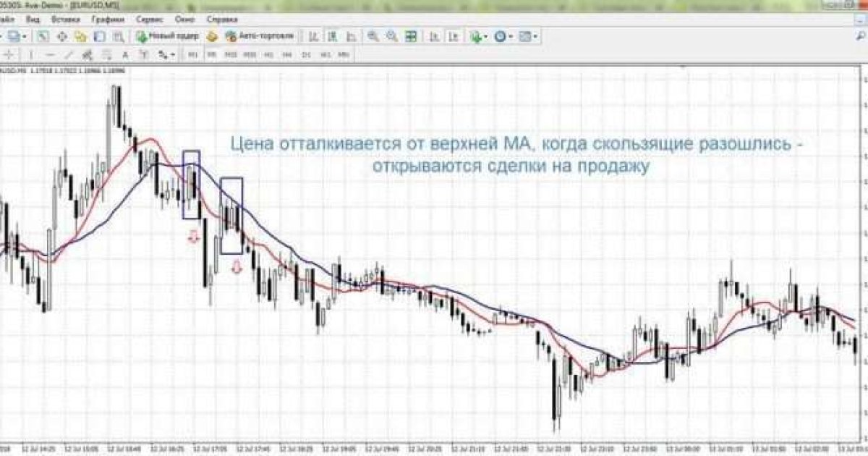This screenshot has width=868, height=456.
Task: Select the equidistant channel tool
Action: (88, 55)
